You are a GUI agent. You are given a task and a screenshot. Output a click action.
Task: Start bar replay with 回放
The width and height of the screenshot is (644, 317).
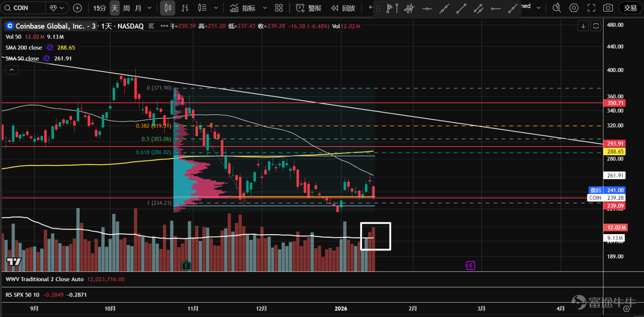[x=343, y=8]
